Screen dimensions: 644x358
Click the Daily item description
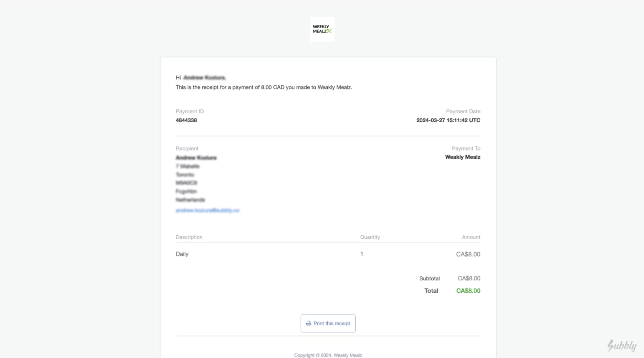tap(182, 254)
